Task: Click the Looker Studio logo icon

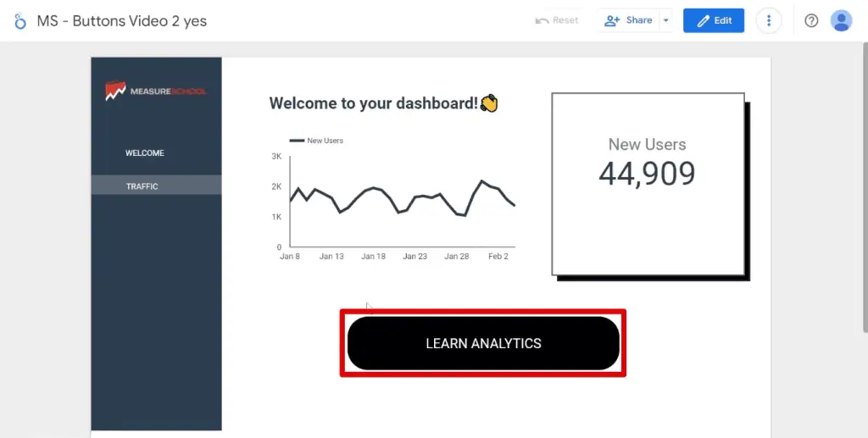Action: (20, 21)
